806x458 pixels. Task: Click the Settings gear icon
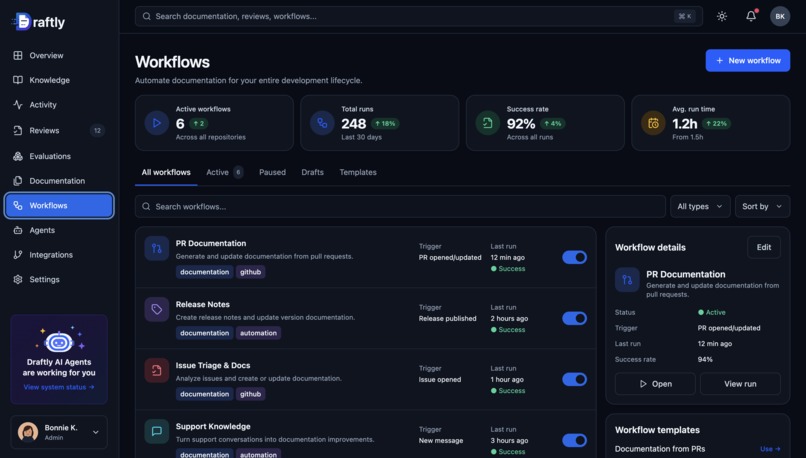click(18, 280)
